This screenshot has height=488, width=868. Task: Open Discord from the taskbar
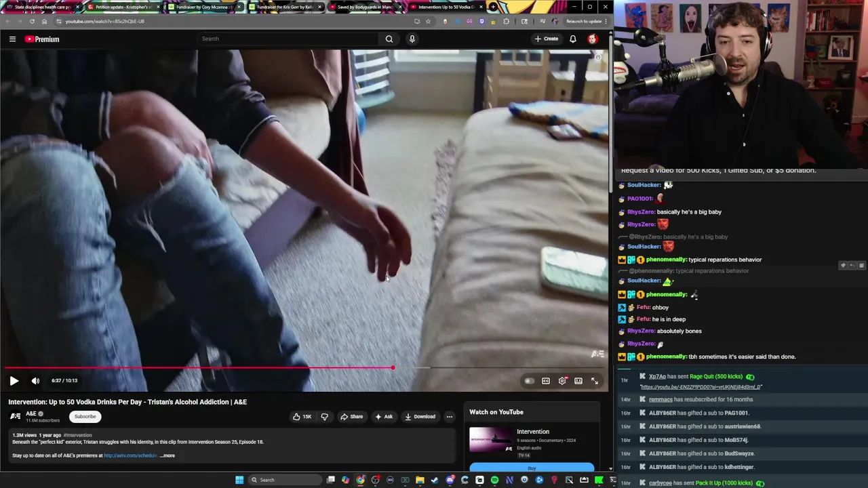click(x=450, y=480)
